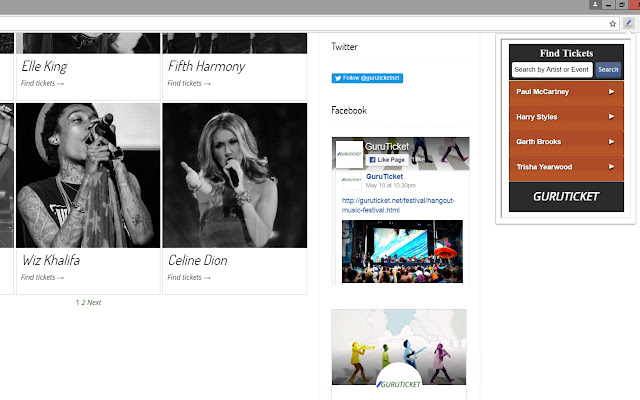Viewport: 640px width, 400px height.
Task: Click Follow @guruticketnet Twitter button
Action: click(367, 78)
